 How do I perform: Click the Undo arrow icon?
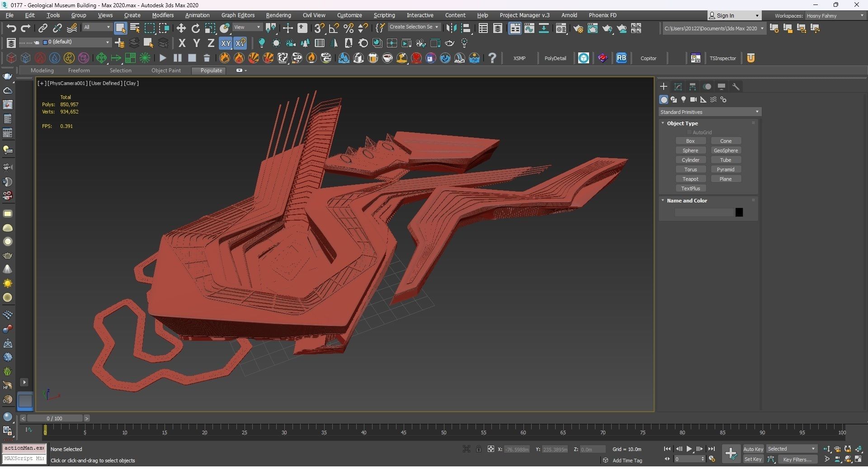coord(11,28)
